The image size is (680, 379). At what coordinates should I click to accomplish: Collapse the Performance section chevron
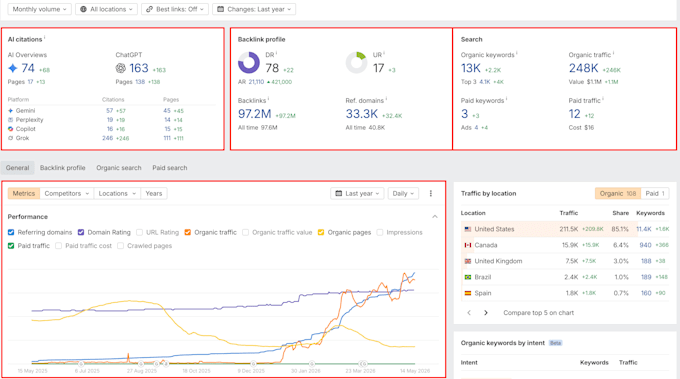(x=435, y=217)
